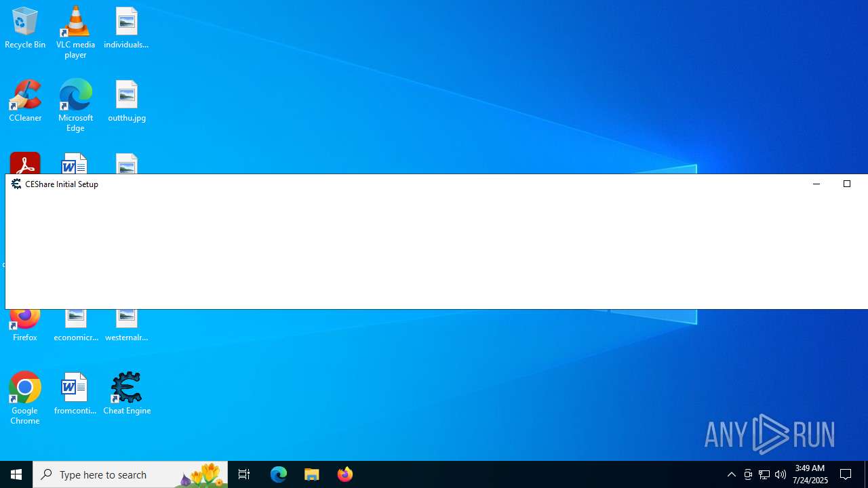
Task: Click the CEShare Initial Setup title icon
Action: point(16,184)
